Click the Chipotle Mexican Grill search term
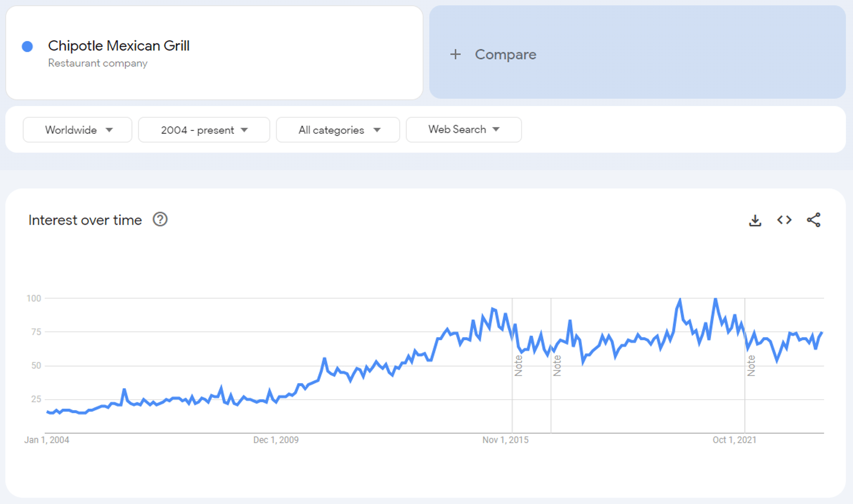The height and width of the screenshot is (504, 853). pos(119,46)
